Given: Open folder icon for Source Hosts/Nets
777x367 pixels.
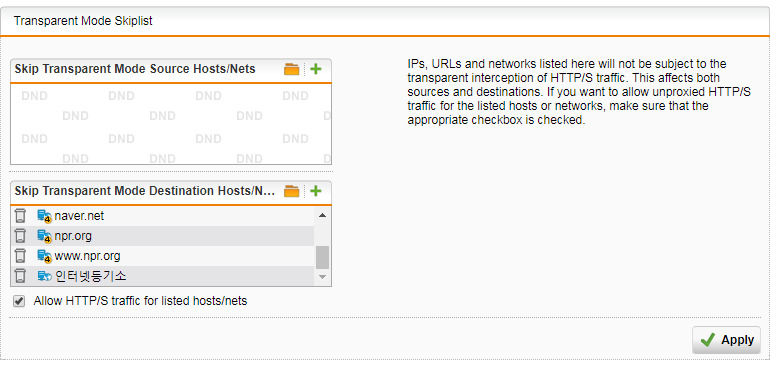Looking at the screenshot, I should coord(291,69).
